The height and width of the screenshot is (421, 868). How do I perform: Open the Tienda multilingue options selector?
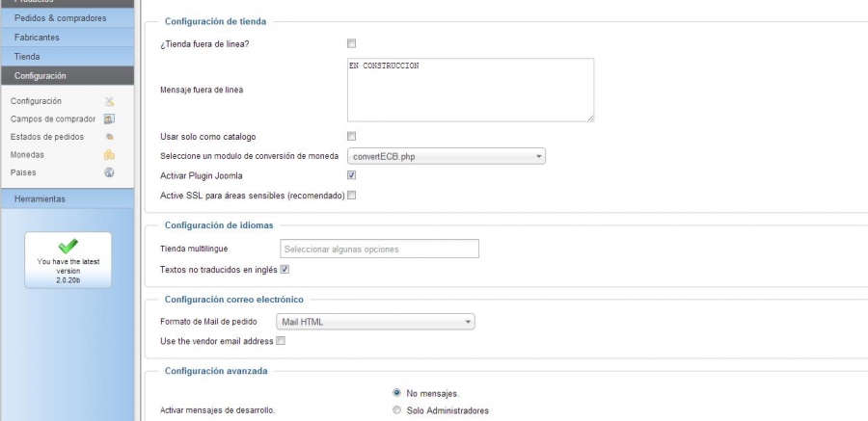click(x=379, y=249)
